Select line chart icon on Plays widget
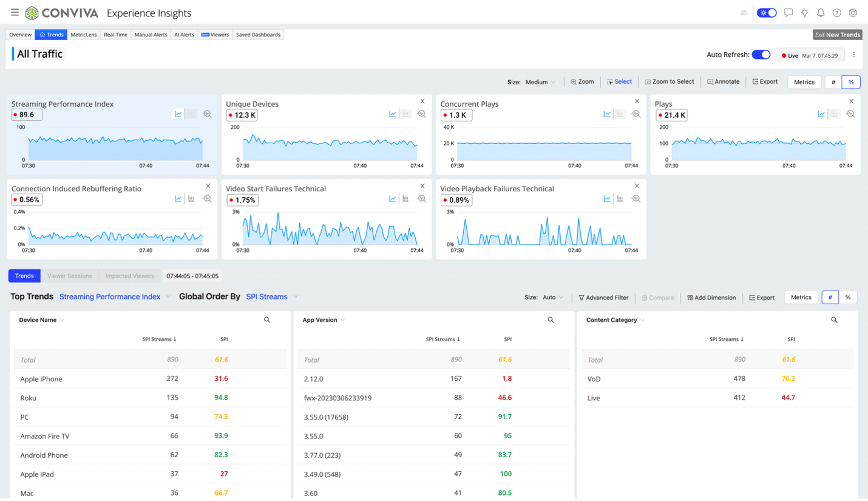868x501 pixels. tap(821, 114)
